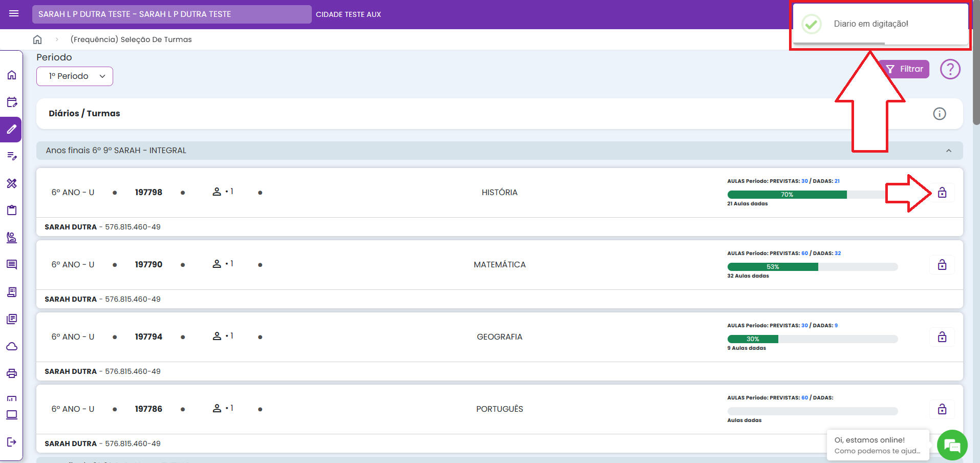This screenshot has width=980, height=463.
Task: Select the active pencil item in sidebar
Action: [x=11, y=130]
